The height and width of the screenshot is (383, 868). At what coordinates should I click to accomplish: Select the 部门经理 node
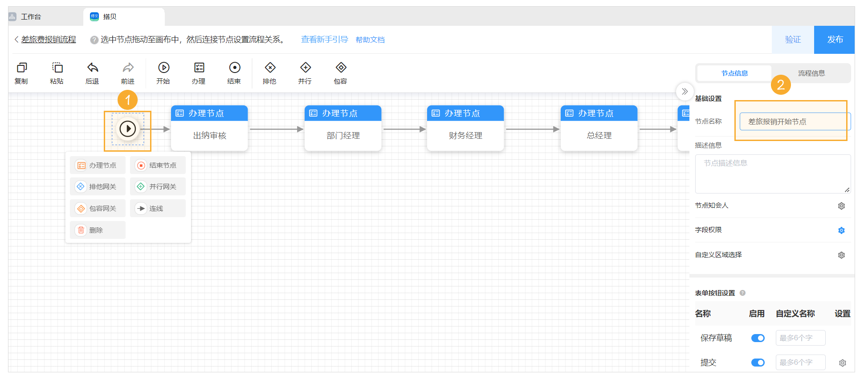click(x=343, y=128)
